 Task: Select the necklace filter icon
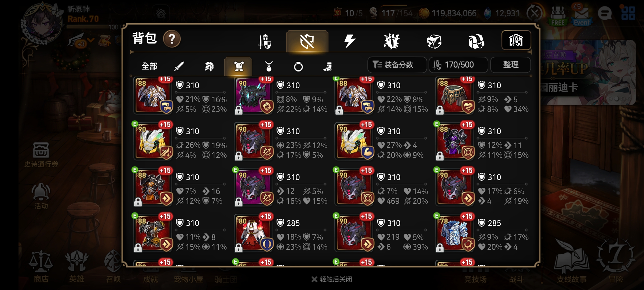269,66
